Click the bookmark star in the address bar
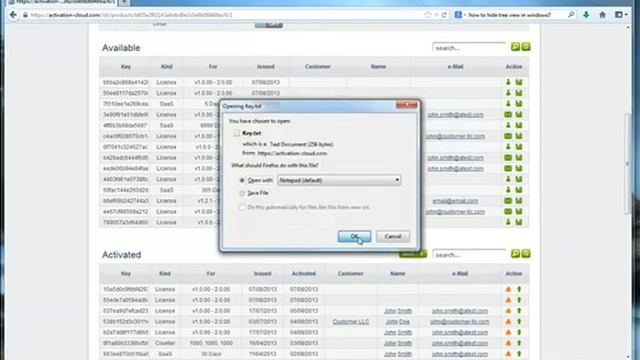Image resolution: width=640 pixels, height=360 pixels. (x=427, y=15)
